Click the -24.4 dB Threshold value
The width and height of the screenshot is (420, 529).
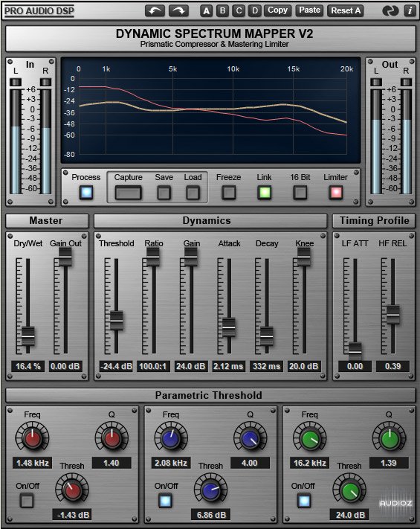[x=116, y=366]
